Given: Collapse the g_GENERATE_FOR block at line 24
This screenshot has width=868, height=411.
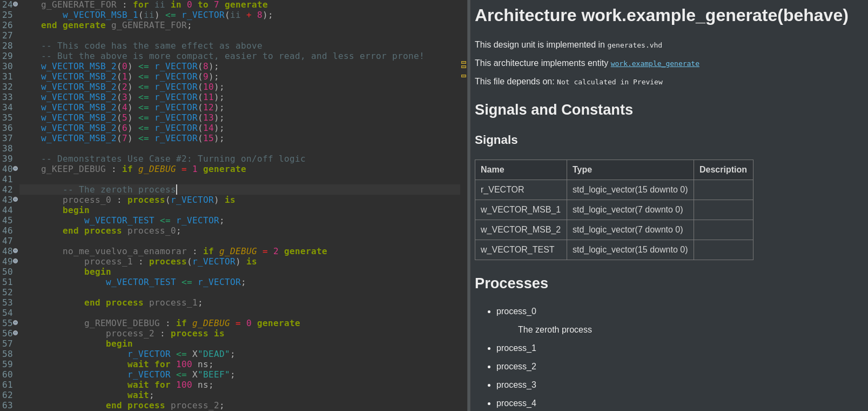Looking at the screenshot, I should [x=15, y=4].
